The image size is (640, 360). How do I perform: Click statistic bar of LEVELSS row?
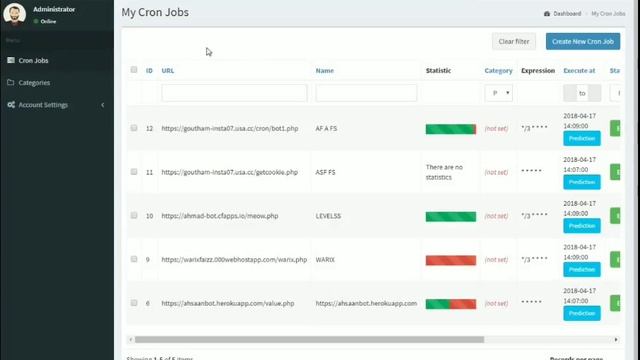(451, 216)
